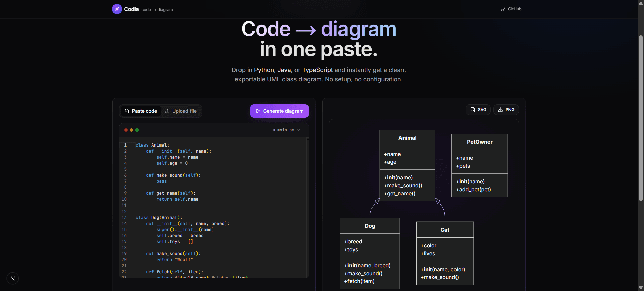This screenshot has width=644, height=291.
Task: Click code line 'return self.name'
Action: [x=177, y=199]
